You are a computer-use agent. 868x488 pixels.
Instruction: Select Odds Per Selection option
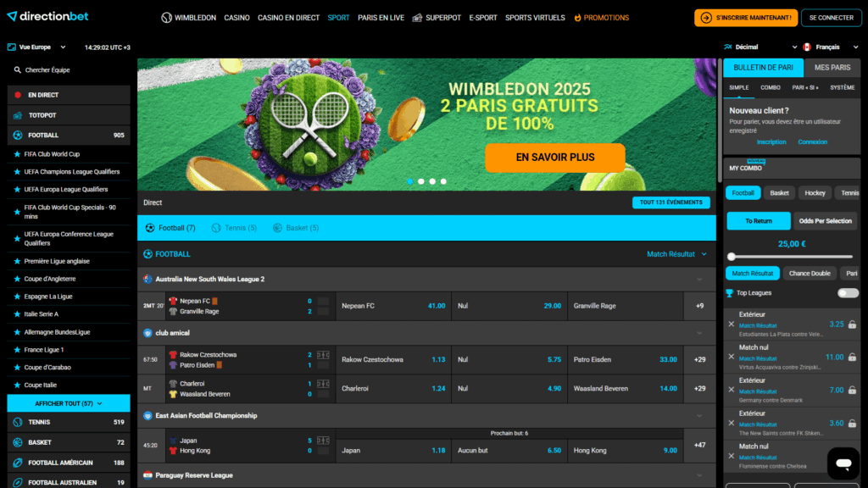click(x=825, y=221)
